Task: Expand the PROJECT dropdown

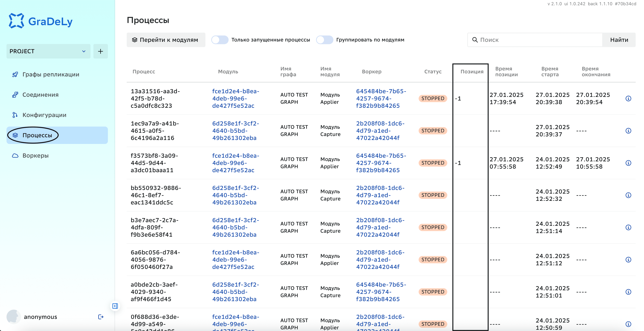Action: click(48, 51)
